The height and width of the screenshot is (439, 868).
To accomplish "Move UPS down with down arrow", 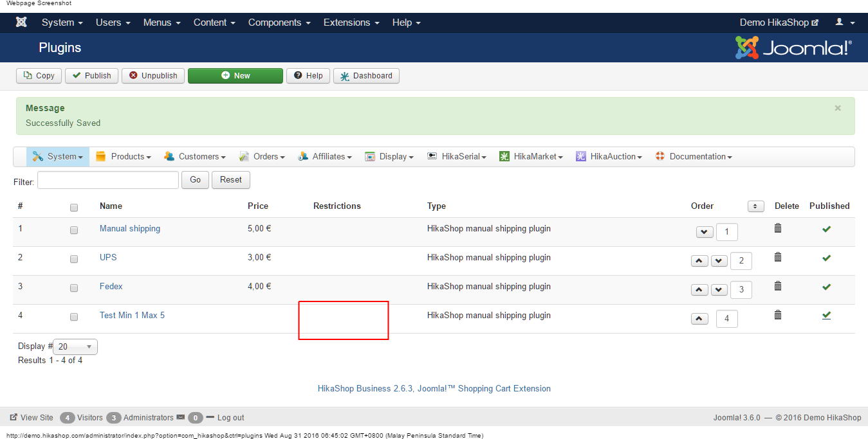I will point(719,261).
